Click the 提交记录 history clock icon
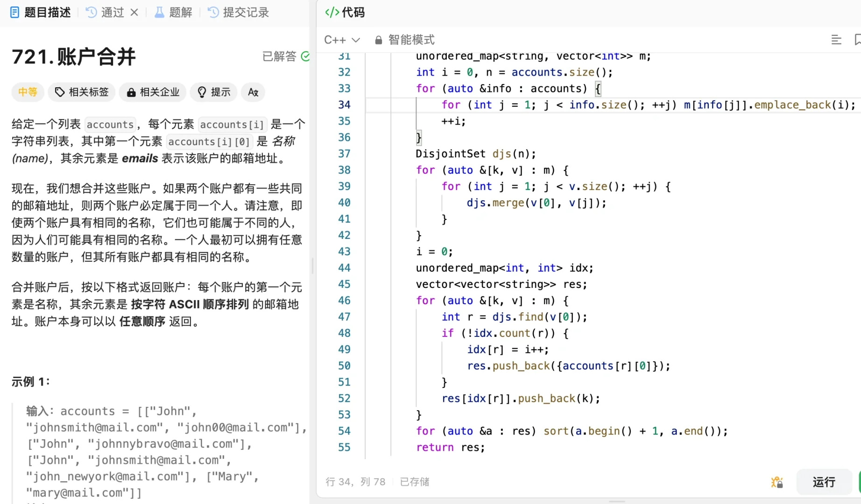The height and width of the screenshot is (504, 861). (213, 13)
